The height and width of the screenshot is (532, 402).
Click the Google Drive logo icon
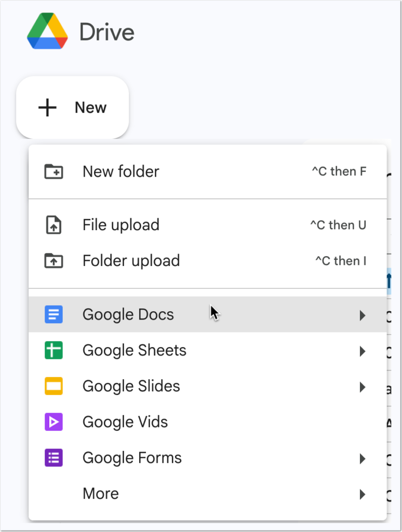47,32
